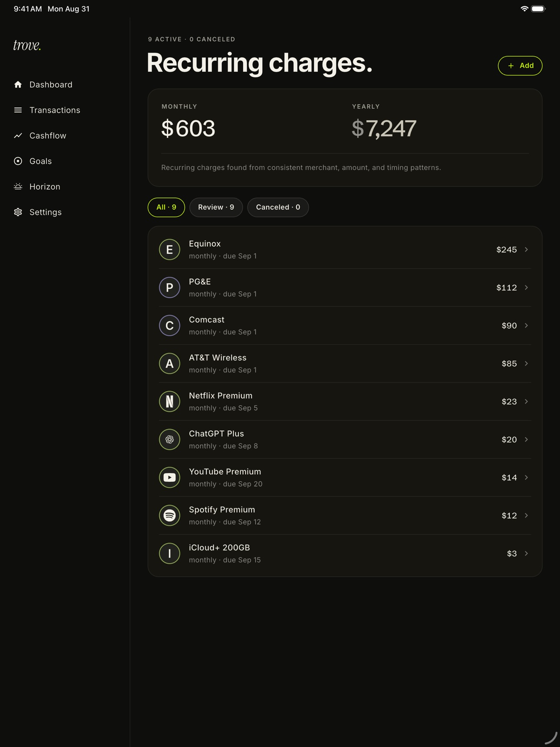This screenshot has height=747, width=560.
Task: Tap the Wi-Fi status icon
Action: [524, 9]
